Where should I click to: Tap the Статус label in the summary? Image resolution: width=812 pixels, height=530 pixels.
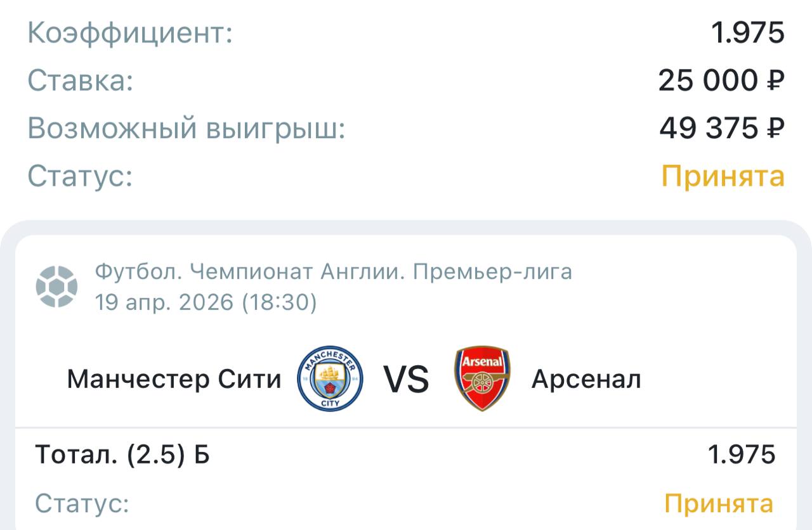[x=80, y=176]
